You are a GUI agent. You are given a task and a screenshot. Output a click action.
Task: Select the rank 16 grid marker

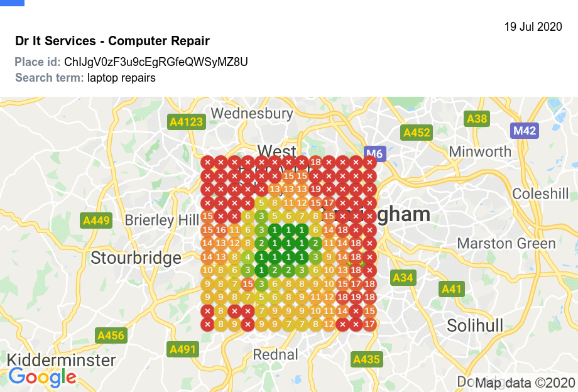tap(221, 229)
